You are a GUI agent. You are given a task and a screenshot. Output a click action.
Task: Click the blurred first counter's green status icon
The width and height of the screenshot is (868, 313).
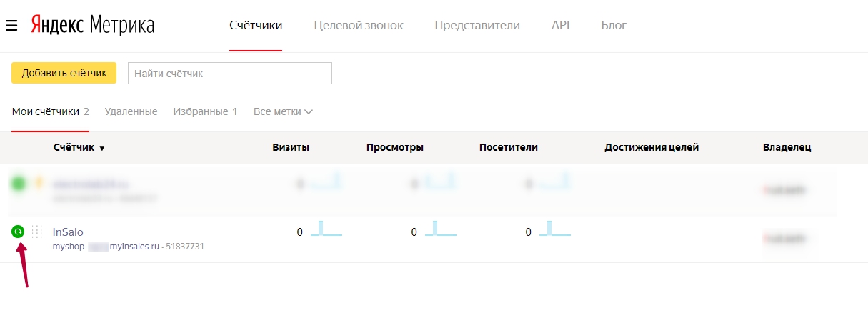click(19, 184)
